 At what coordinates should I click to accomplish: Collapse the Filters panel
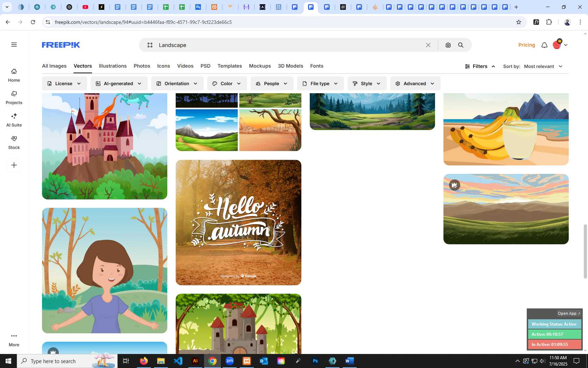(x=480, y=66)
